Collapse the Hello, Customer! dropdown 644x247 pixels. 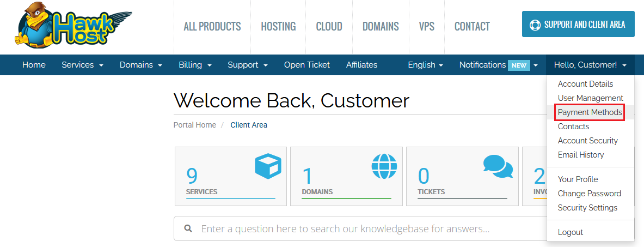pos(590,65)
